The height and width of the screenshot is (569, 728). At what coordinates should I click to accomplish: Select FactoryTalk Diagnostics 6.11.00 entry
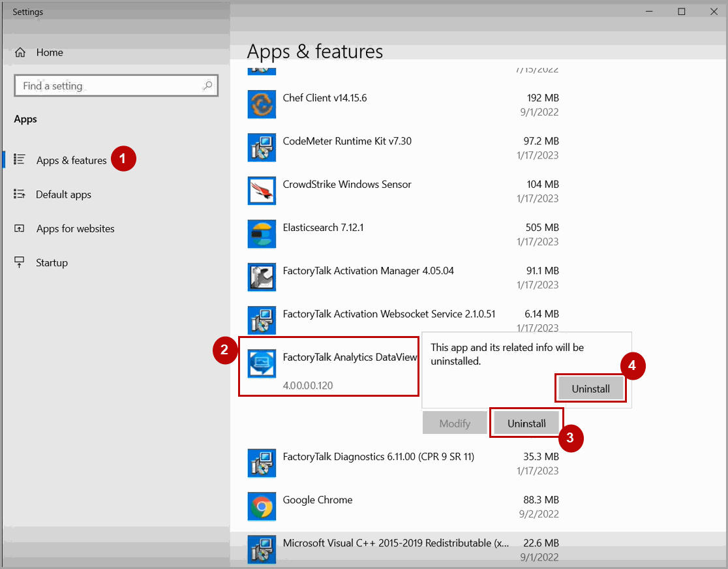click(378, 457)
